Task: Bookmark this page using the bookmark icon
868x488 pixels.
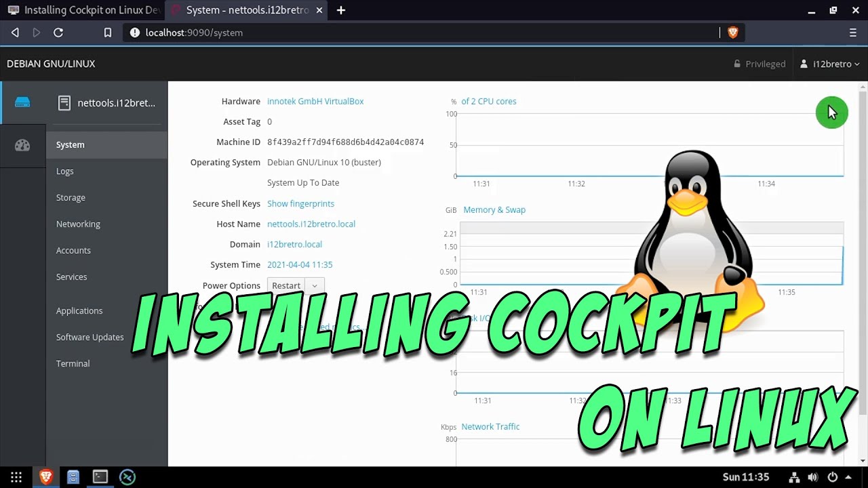Action: tap(107, 33)
